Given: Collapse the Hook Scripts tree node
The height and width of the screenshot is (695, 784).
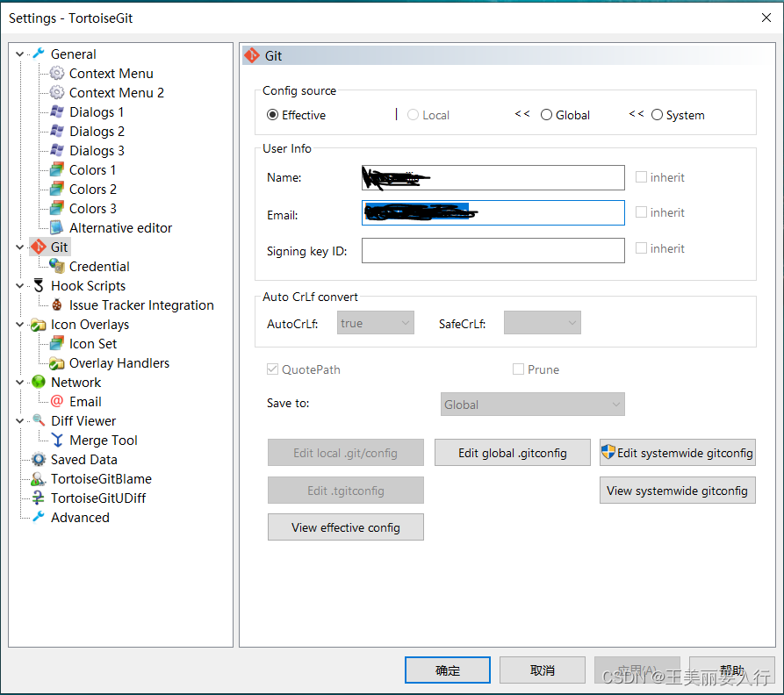Looking at the screenshot, I should [x=20, y=285].
